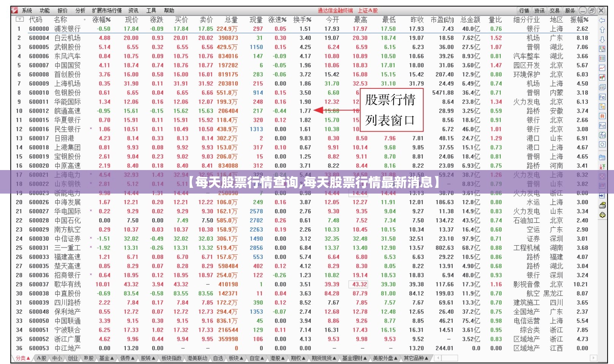The height and width of the screenshot is (364, 614).
Task: Click the F12 icon in the sidebar
Action: click(x=602, y=126)
